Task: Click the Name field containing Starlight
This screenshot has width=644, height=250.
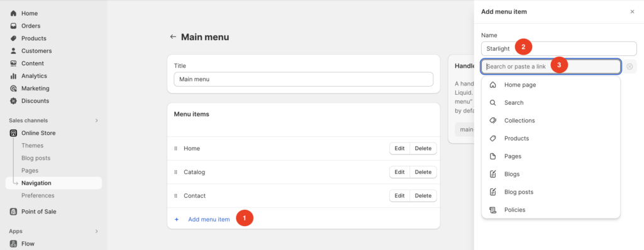Action: pyautogui.click(x=559, y=48)
